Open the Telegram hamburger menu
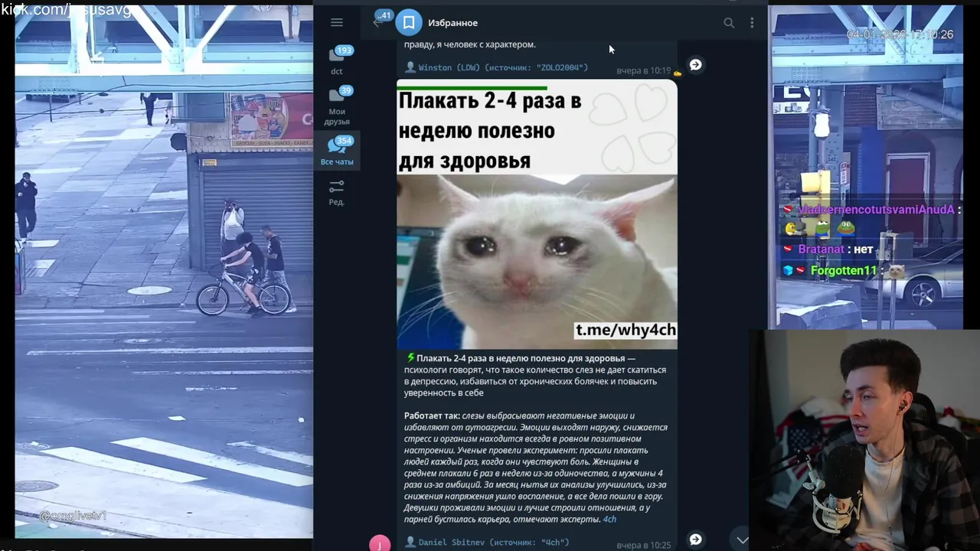 click(x=337, y=23)
